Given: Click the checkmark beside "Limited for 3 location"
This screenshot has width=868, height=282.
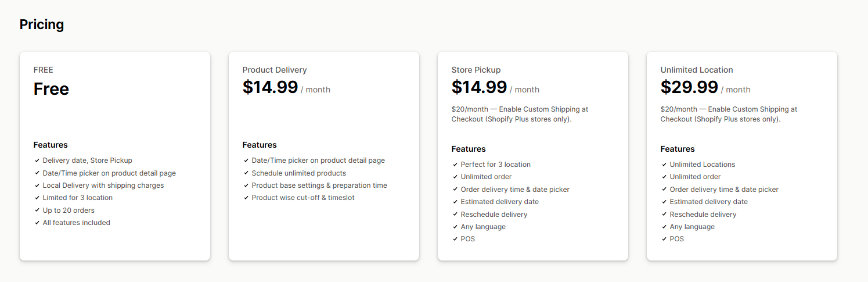Looking at the screenshot, I should coord(37,198).
